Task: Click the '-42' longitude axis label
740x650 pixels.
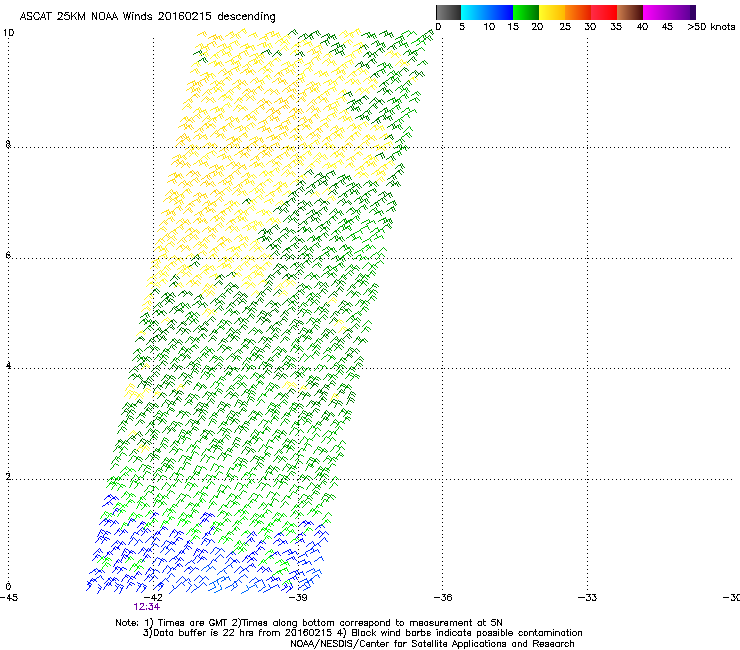Action: pyautogui.click(x=153, y=597)
